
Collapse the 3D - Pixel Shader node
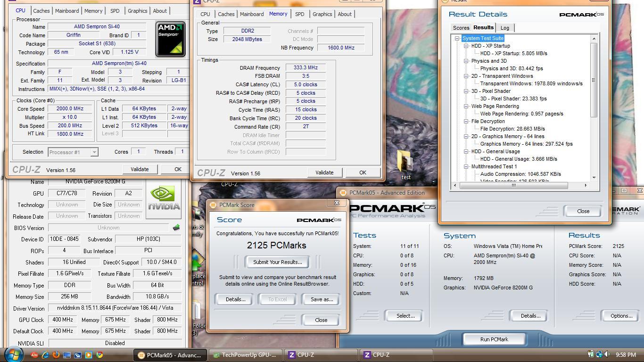pyautogui.click(x=466, y=91)
